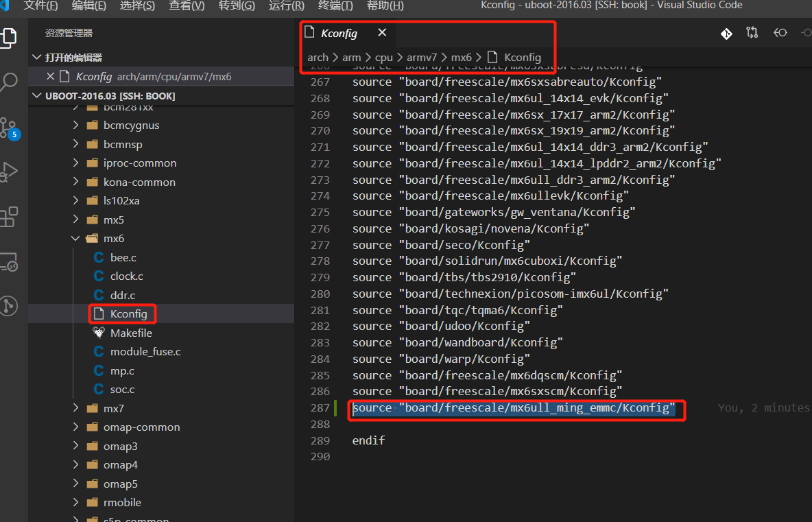Click the endif line in editor

(x=368, y=440)
